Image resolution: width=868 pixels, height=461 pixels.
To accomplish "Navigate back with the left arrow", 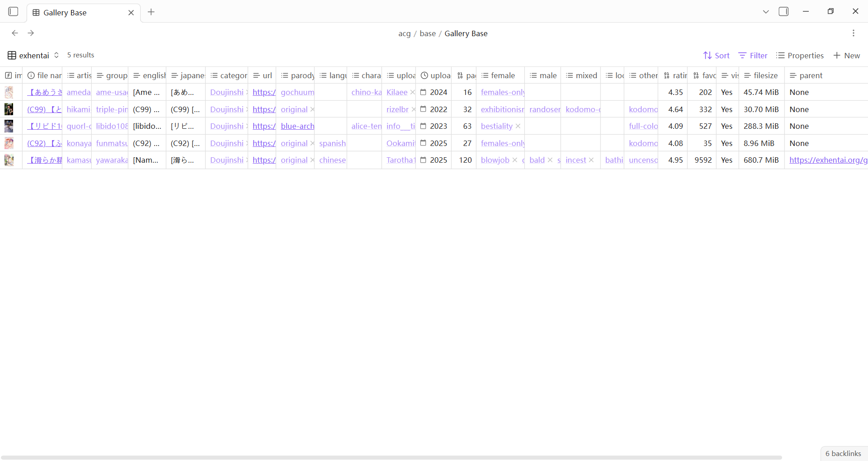I will click(15, 33).
